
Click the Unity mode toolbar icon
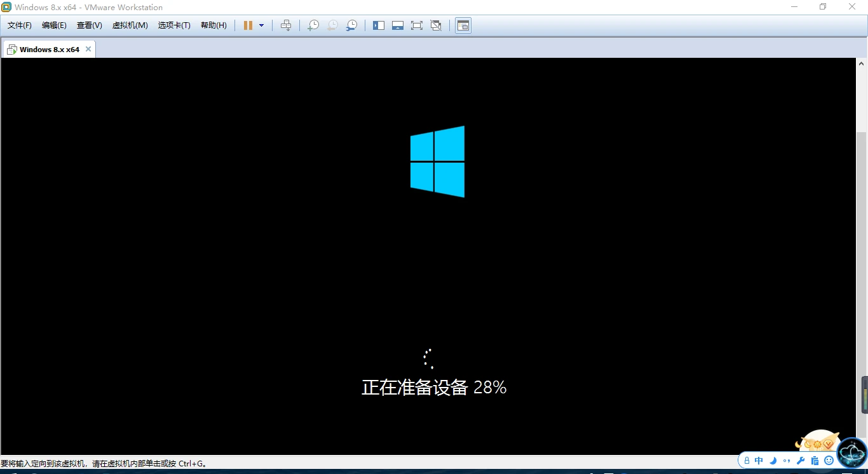(436, 25)
